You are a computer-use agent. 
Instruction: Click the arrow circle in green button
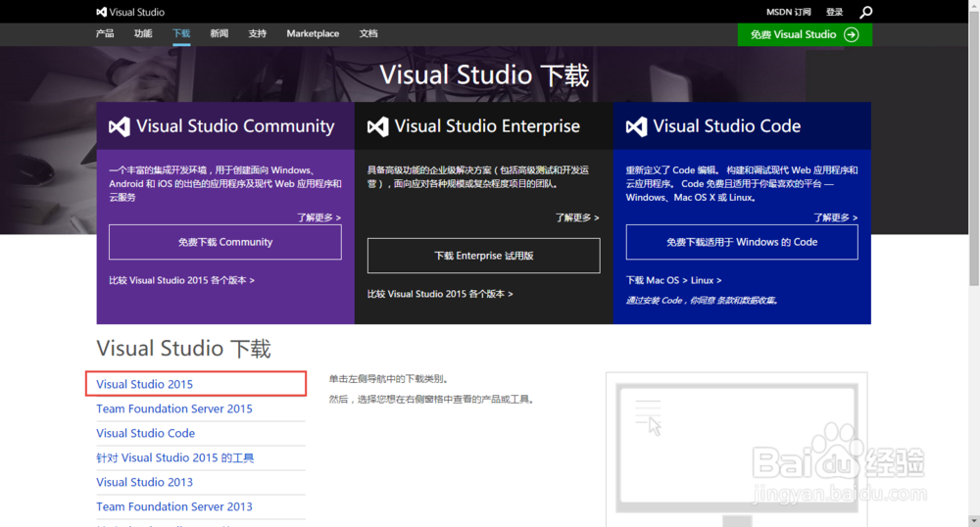852,34
